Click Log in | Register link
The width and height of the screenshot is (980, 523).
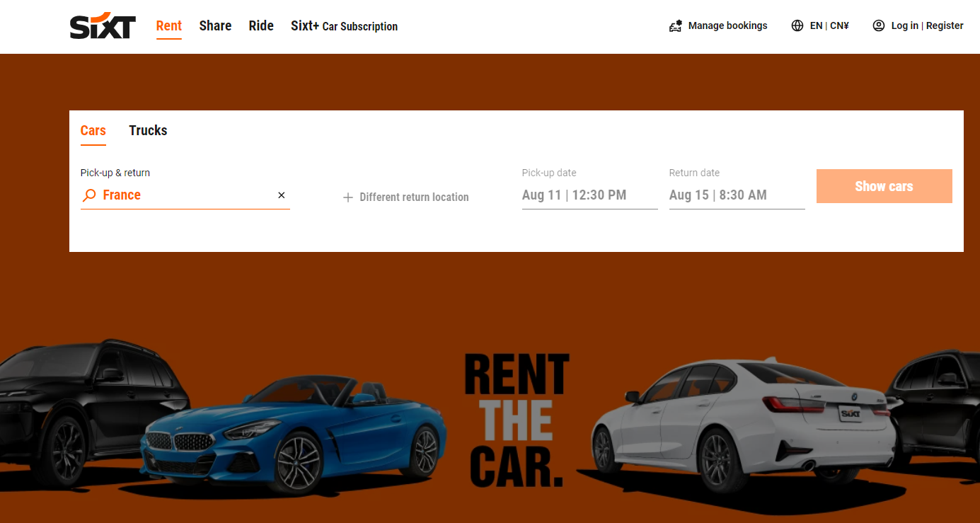(x=927, y=26)
